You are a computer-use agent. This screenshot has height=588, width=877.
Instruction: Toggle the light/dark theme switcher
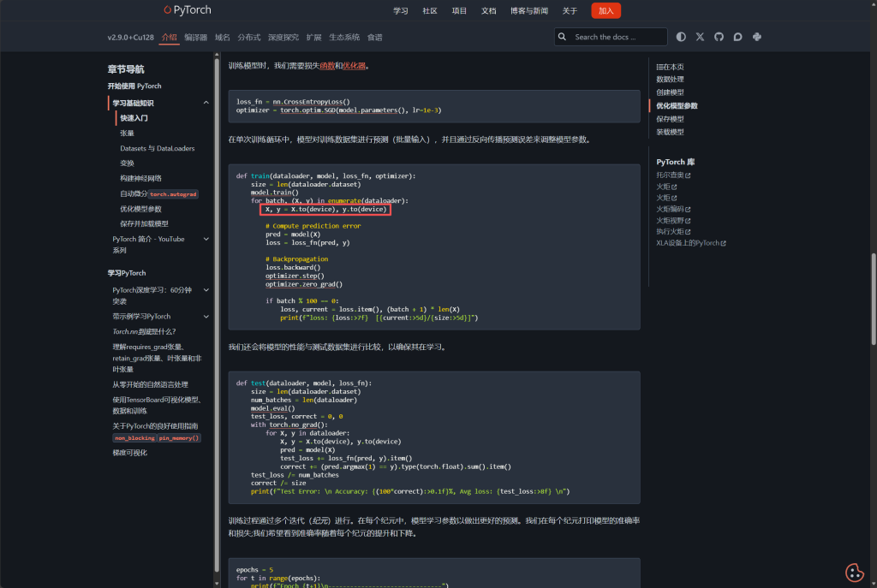point(681,37)
